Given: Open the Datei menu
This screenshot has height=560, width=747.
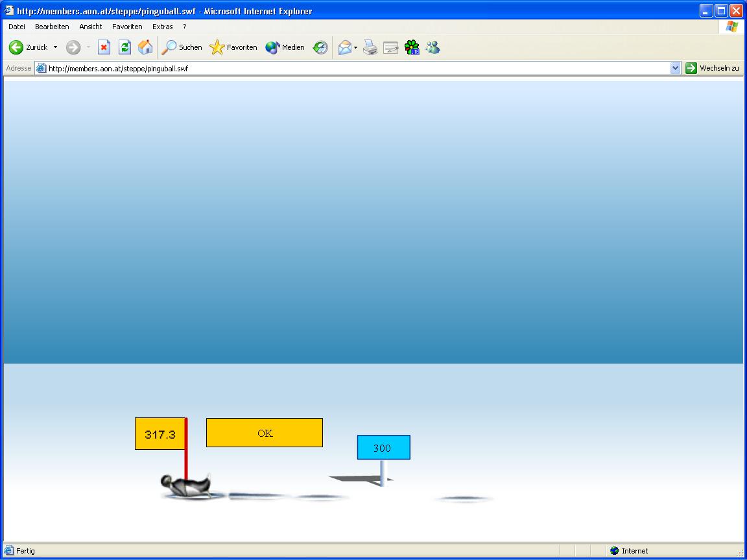Looking at the screenshot, I should [17, 27].
